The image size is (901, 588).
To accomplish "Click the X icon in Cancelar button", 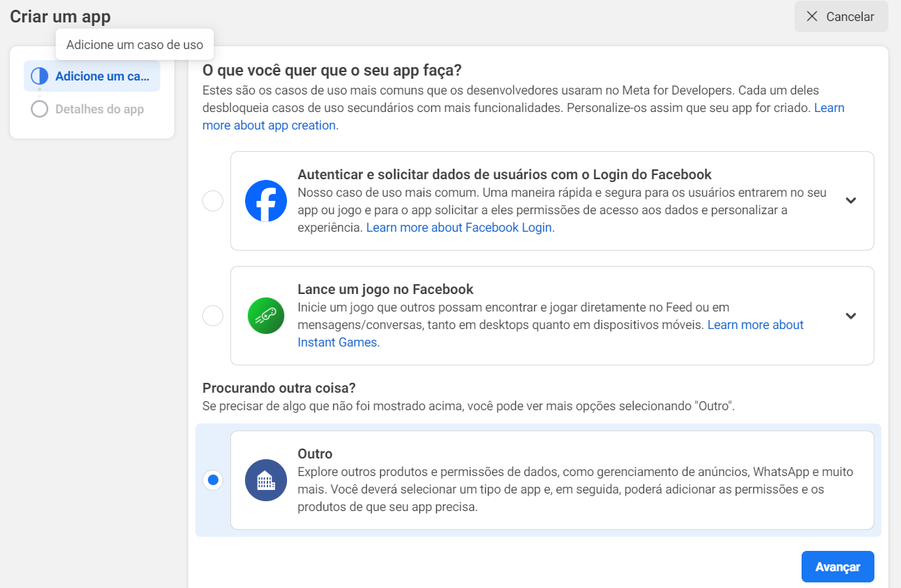I will [x=812, y=17].
